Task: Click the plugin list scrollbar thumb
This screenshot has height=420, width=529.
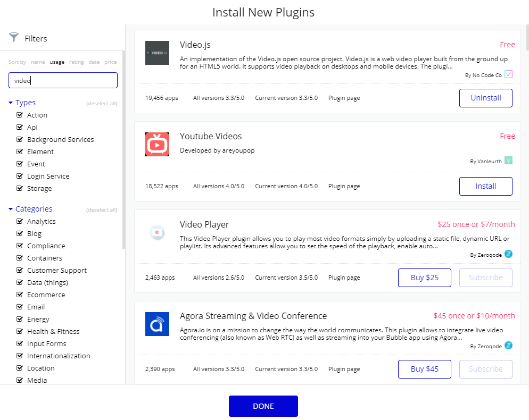Action: pyautogui.click(x=527, y=37)
